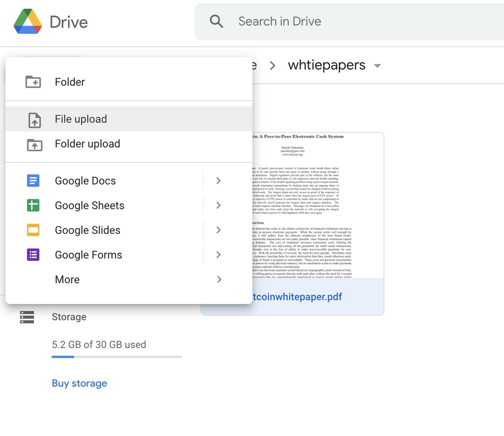Open the Buy storage link
Viewport: 504px width, 436px height.
click(x=79, y=383)
